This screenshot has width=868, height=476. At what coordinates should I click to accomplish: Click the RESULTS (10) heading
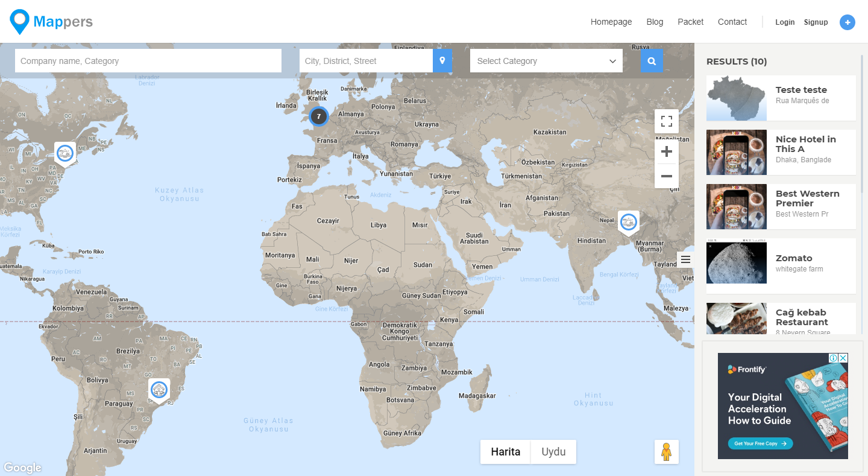click(737, 62)
